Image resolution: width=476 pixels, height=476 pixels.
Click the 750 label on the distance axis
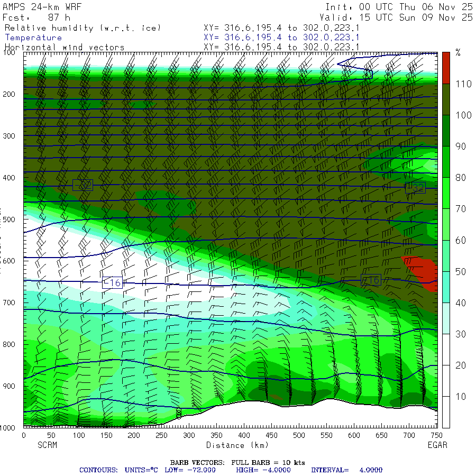pos(436,435)
